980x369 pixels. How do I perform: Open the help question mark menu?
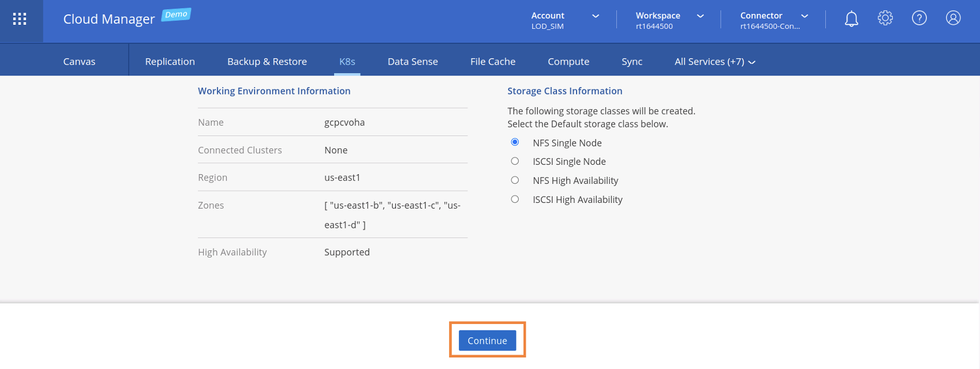(x=919, y=18)
